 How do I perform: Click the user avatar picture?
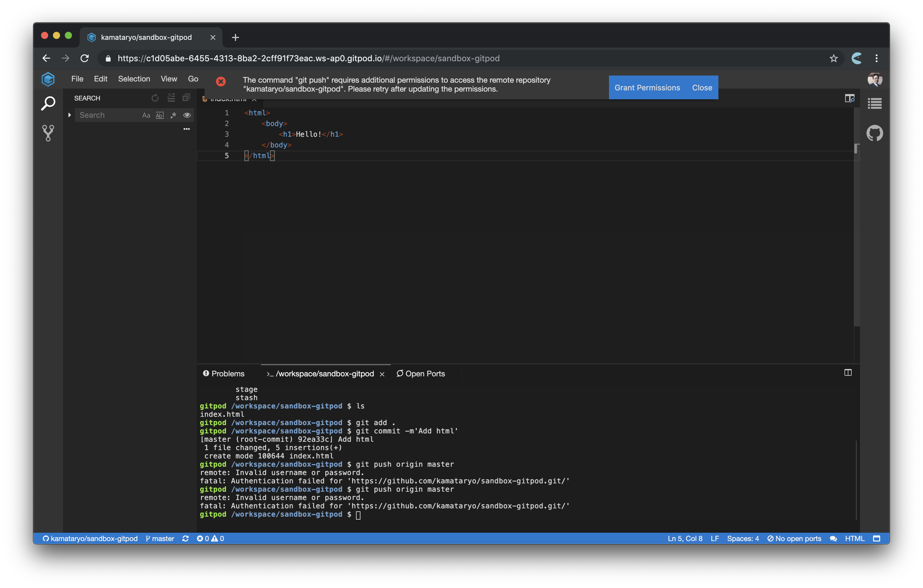(874, 79)
